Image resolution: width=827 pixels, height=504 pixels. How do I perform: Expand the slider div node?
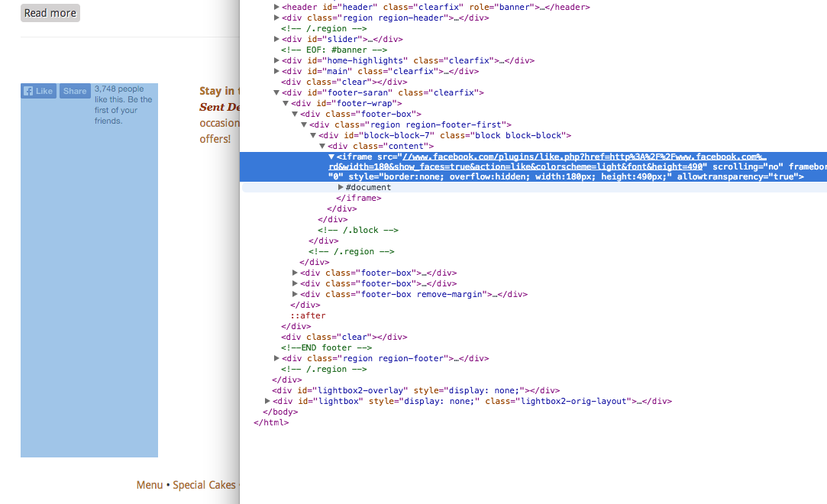point(276,39)
